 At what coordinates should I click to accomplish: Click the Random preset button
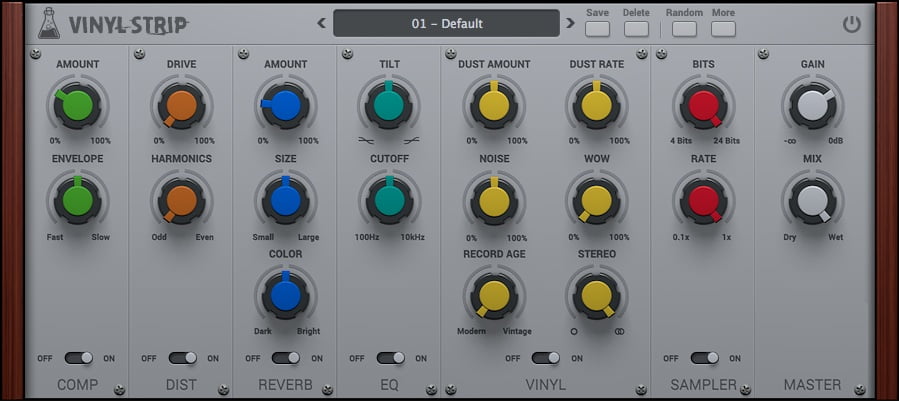(684, 29)
